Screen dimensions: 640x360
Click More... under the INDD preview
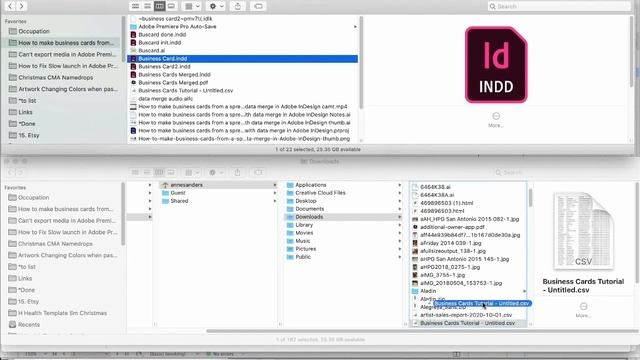[496, 120]
